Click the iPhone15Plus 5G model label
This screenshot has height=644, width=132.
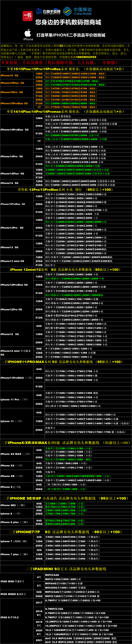12,83
